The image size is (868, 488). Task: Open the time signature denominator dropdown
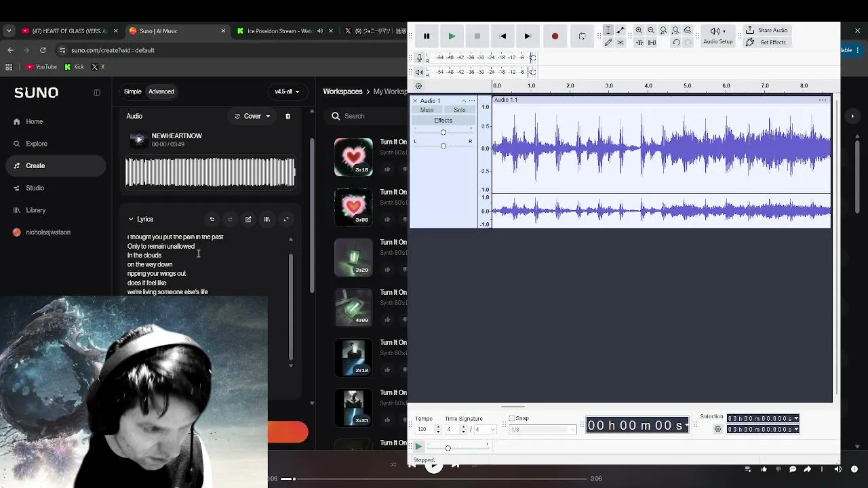click(x=486, y=430)
